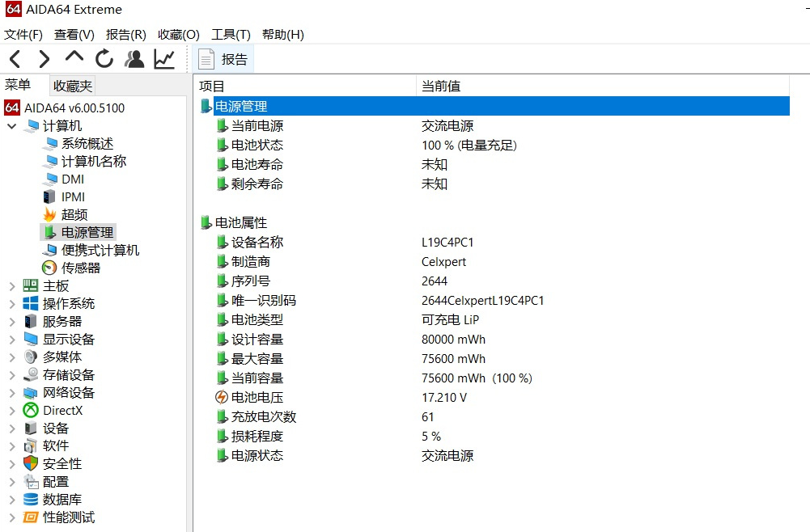Screen dimensions: 810x532
Task: Click the 设备 device icon
Action: pyautogui.click(x=31, y=428)
